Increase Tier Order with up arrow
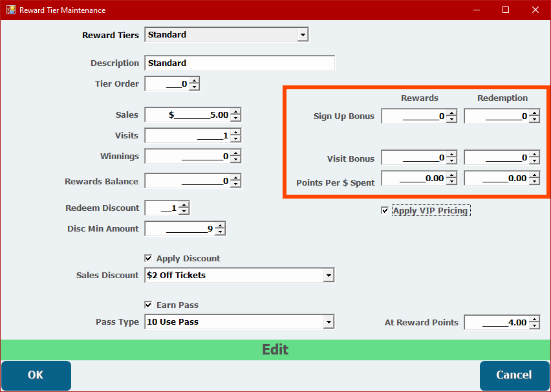This screenshot has height=392, width=551. 194,80
